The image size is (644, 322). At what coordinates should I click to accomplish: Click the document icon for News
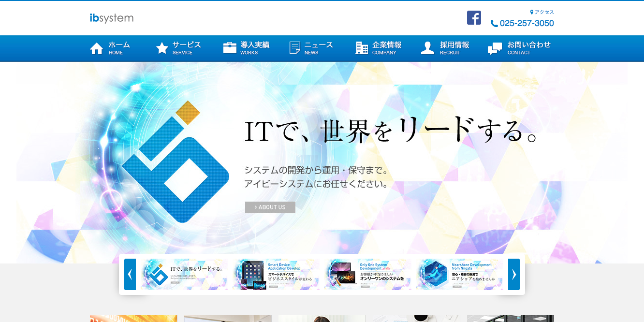point(294,48)
